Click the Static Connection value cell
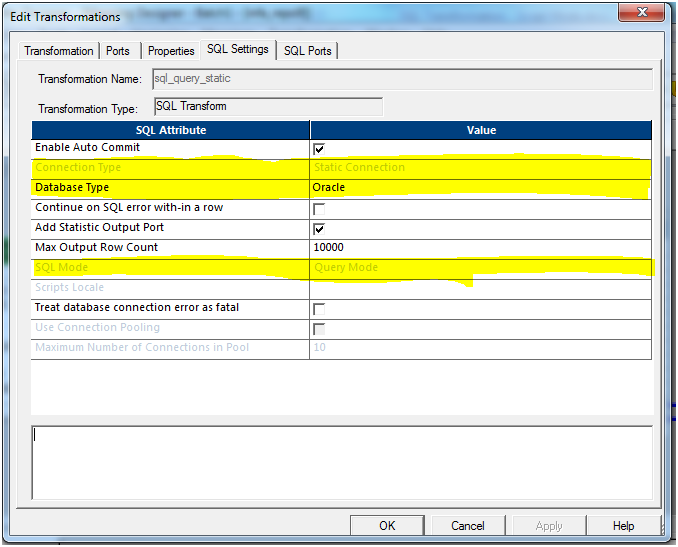 click(x=480, y=170)
